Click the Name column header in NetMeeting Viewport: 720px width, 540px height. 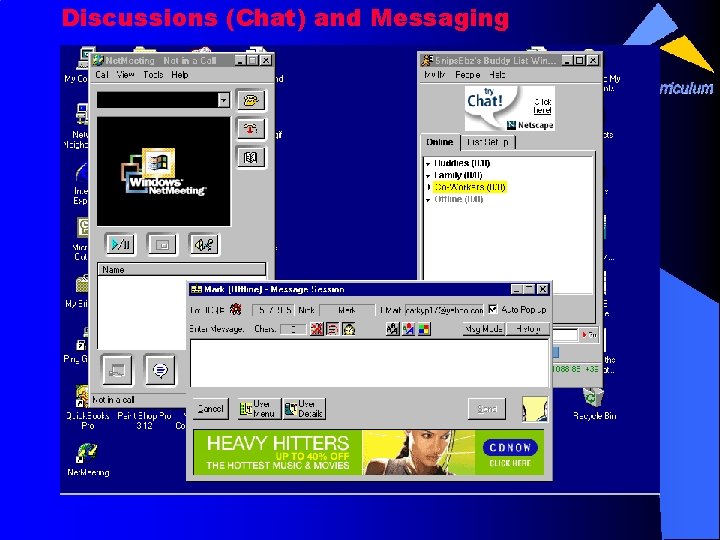tap(181, 270)
